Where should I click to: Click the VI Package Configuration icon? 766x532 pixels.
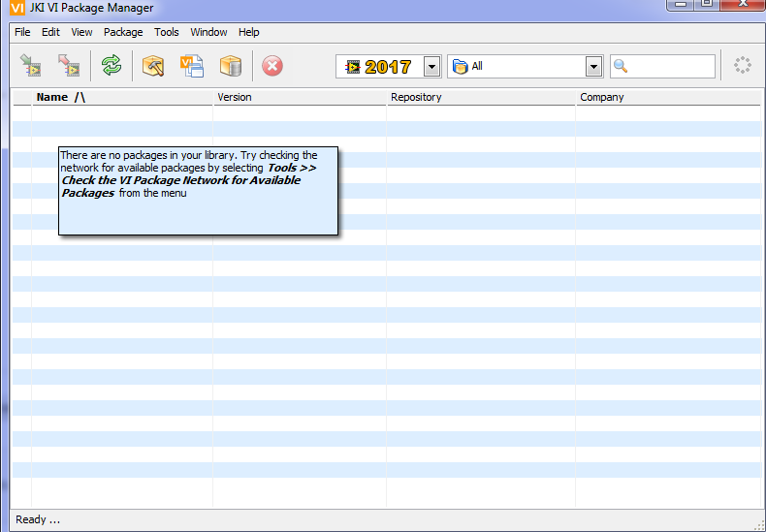[x=192, y=65]
